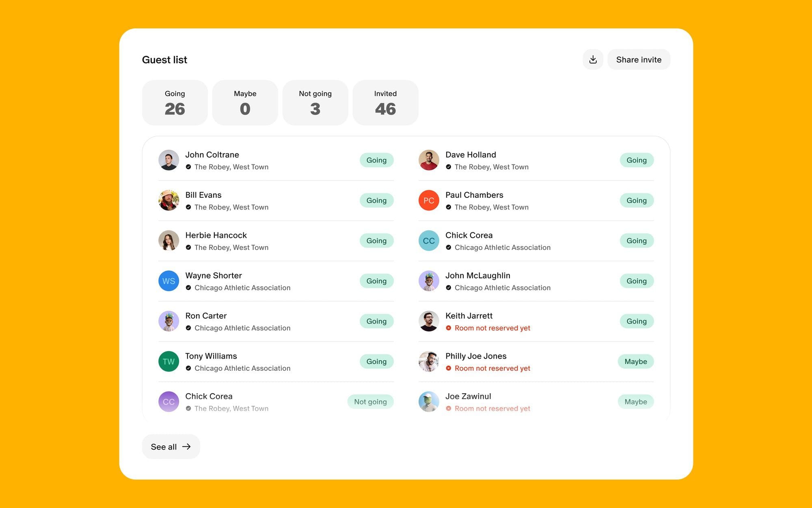Viewport: 812px width, 508px height.
Task: Click the Going badge for Wayne Shorter
Action: click(376, 281)
